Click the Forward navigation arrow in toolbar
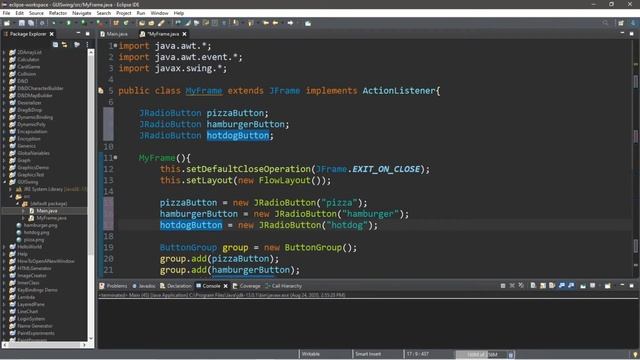The height and width of the screenshot is (360, 640). [290, 23]
